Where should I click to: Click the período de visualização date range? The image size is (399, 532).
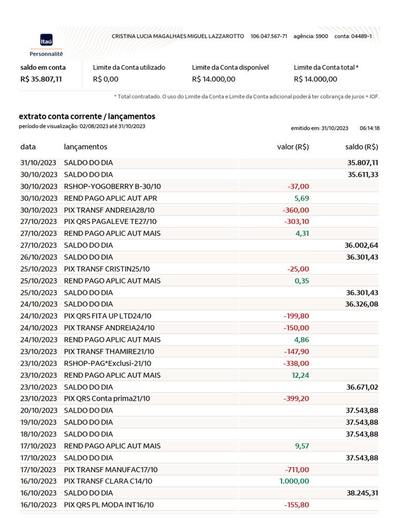(x=82, y=126)
